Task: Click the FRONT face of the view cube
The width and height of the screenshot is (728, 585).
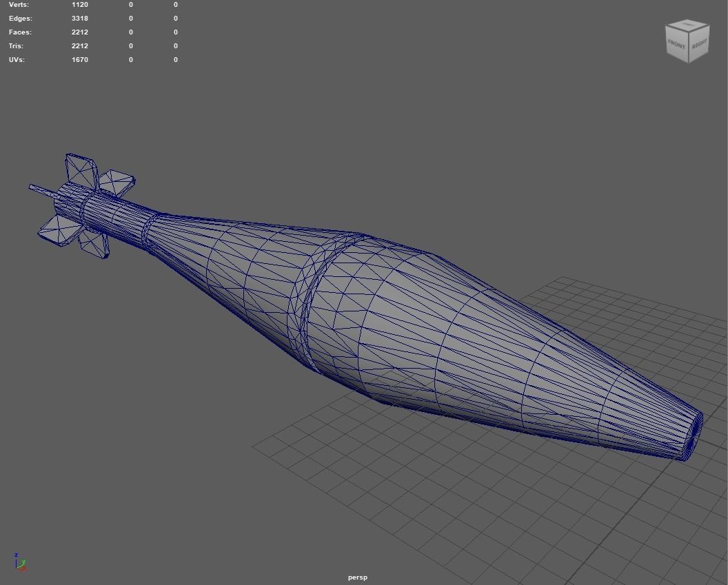Action: 676,45
